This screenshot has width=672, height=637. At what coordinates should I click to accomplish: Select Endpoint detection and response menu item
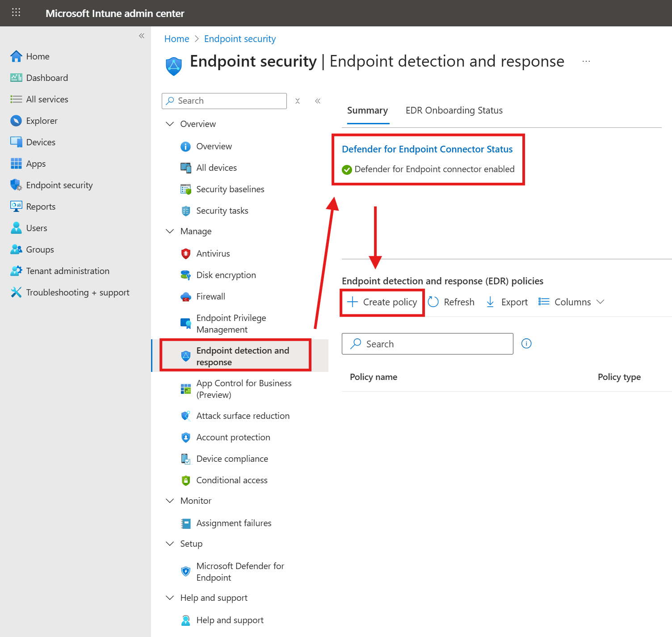tap(240, 356)
